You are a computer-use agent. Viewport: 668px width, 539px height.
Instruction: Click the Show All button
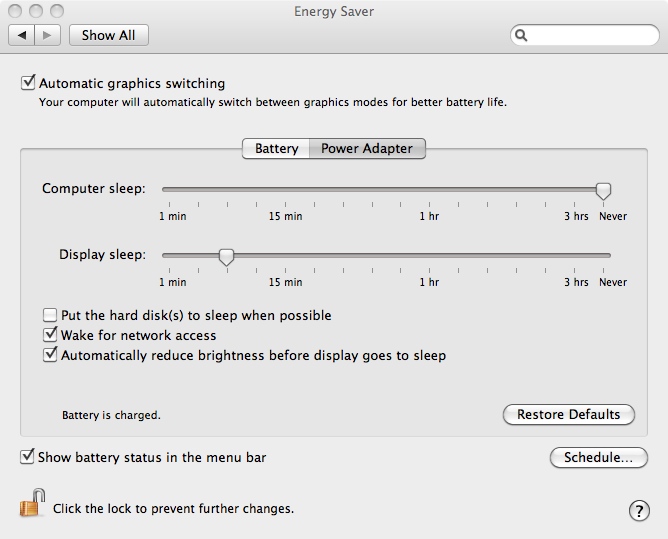click(108, 35)
